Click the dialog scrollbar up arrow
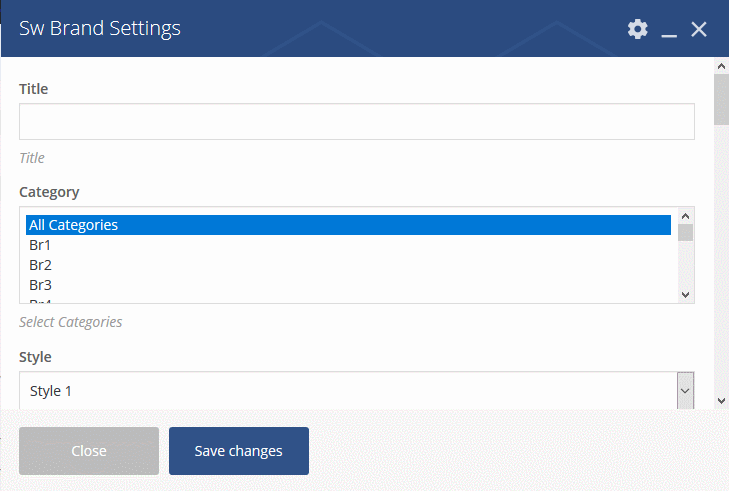 click(x=721, y=66)
